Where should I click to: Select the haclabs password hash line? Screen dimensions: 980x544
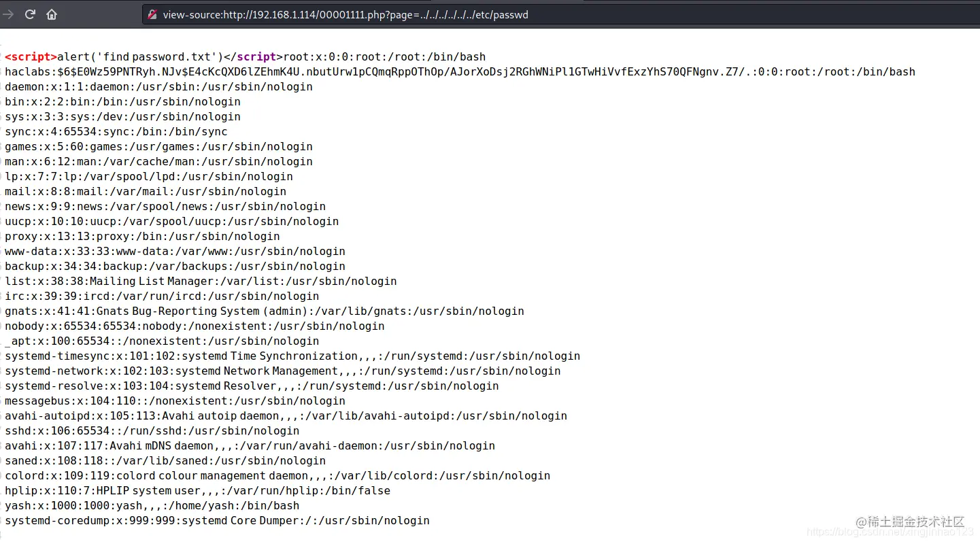(460, 71)
